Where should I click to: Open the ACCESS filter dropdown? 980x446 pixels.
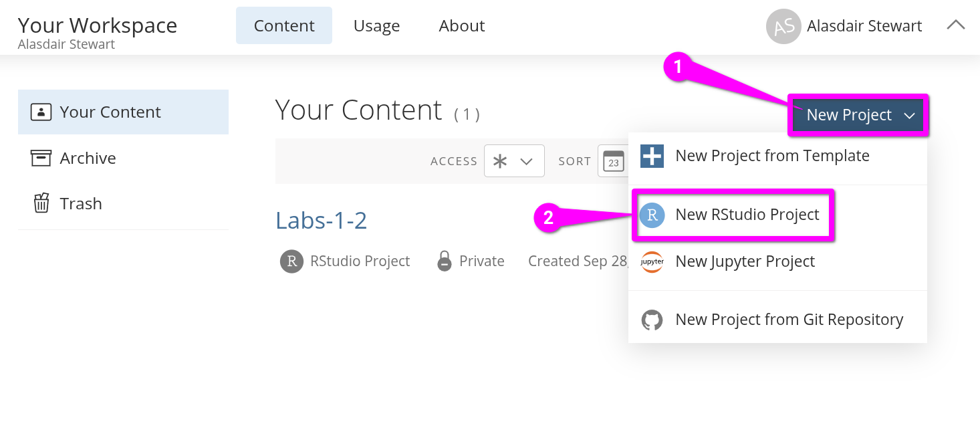[514, 160]
